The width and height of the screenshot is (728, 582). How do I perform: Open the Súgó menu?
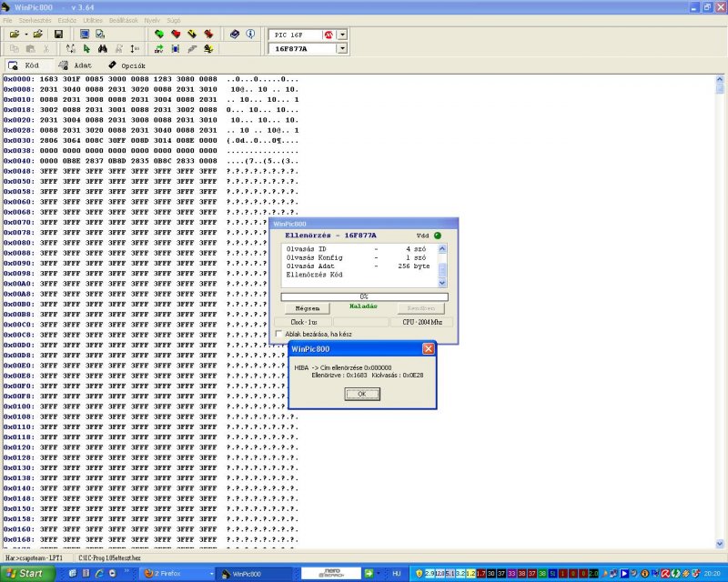[173, 20]
